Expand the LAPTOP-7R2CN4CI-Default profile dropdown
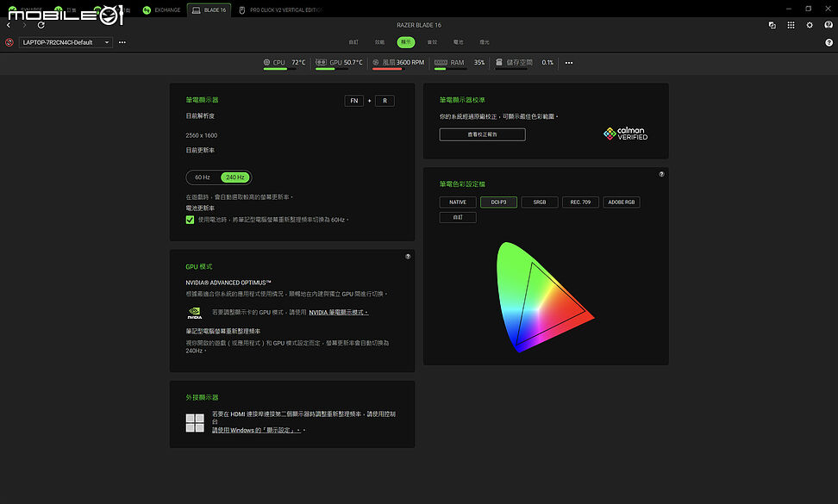The width and height of the screenshot is (838, 504). coord(66,42)
